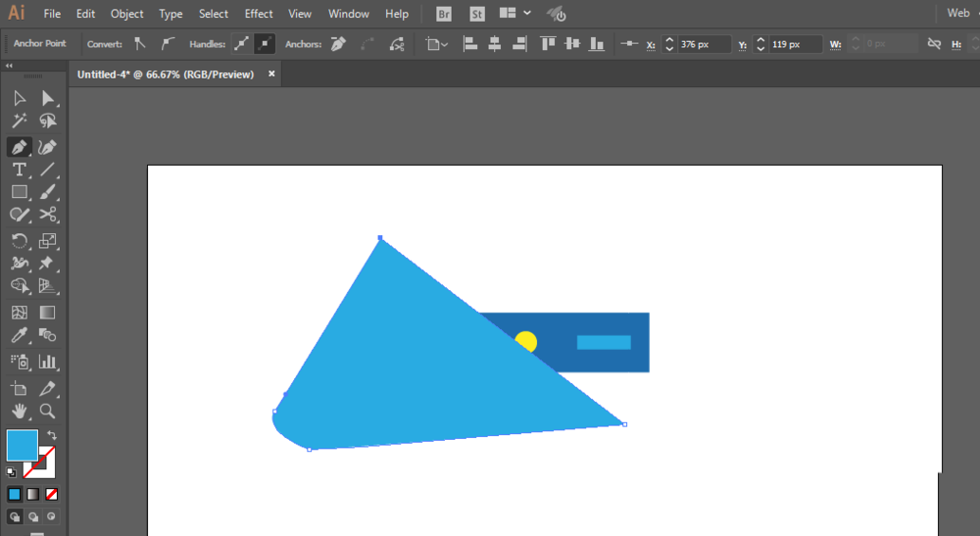Pick the Scissors tool
Screen dimensions: 980x536
click(47, 216)
